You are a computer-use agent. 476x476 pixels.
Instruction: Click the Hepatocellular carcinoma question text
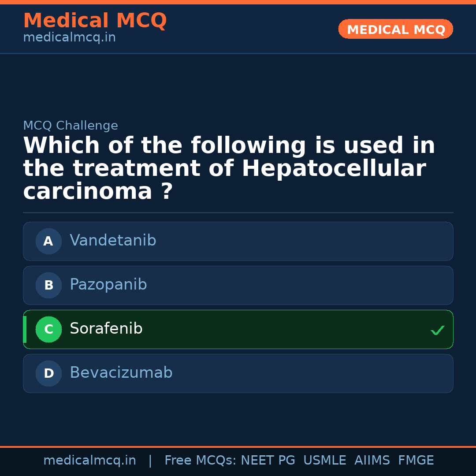(x=229, y=169)
